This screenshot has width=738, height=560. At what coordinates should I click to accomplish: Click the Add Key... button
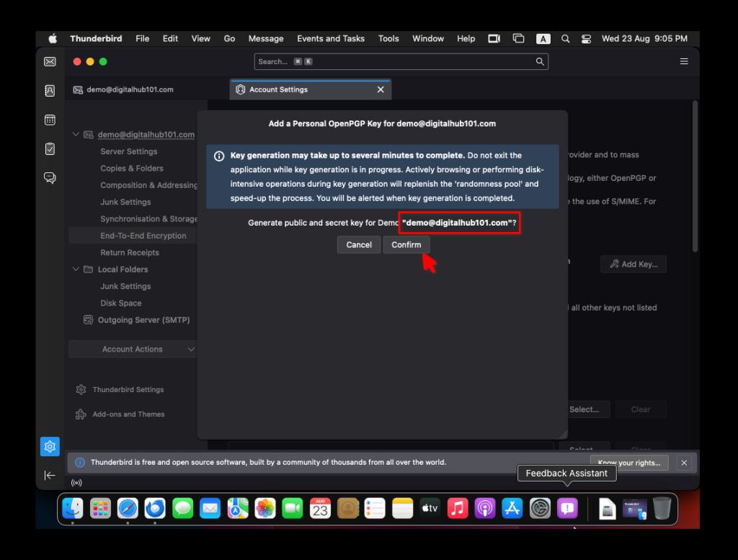[633, 264]
